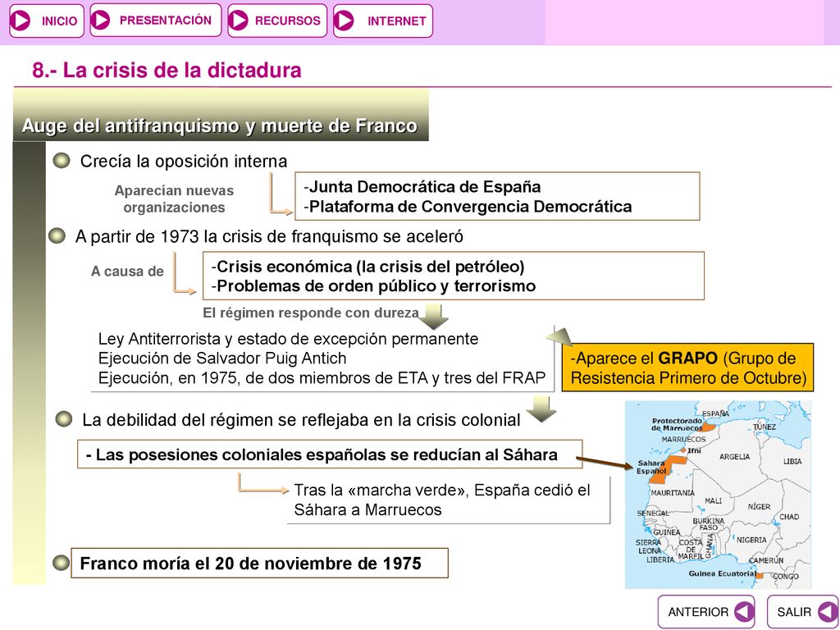Click the RECURSOS play arrow icon
840x630 pixels.
click(x=238, y=21)
